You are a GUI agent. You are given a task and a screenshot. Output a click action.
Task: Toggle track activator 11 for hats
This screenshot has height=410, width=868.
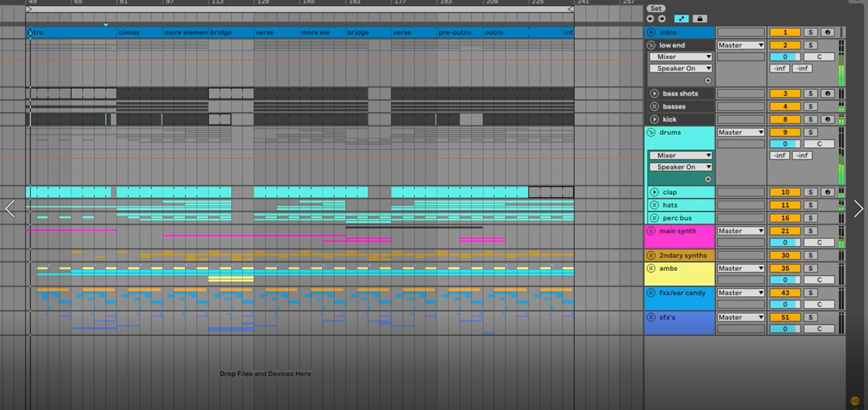point(785,205)
